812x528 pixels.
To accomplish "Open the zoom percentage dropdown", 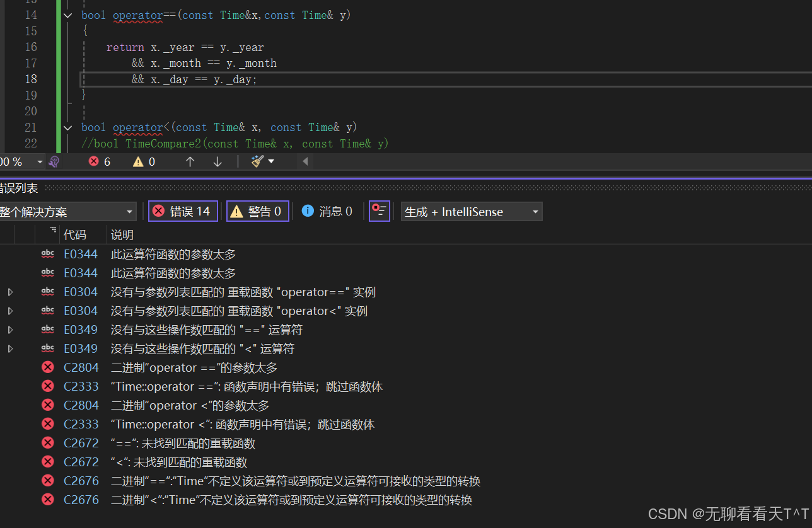I will pyautogui.click(x=39, y=161).
